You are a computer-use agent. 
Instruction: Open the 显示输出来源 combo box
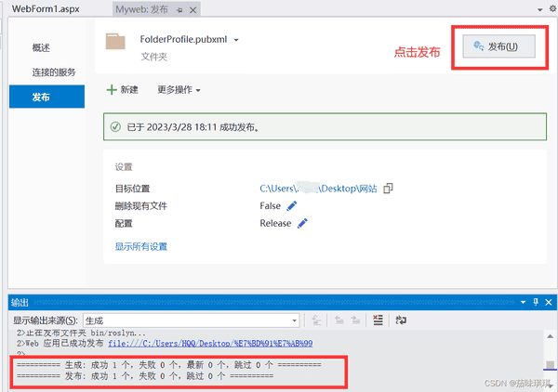pos(192,320)
